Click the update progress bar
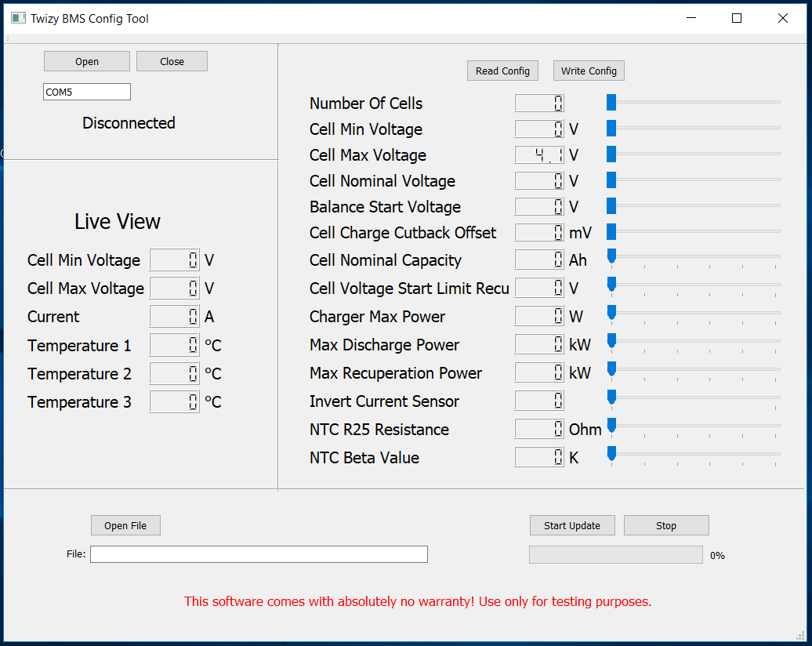 click(615, 554)
